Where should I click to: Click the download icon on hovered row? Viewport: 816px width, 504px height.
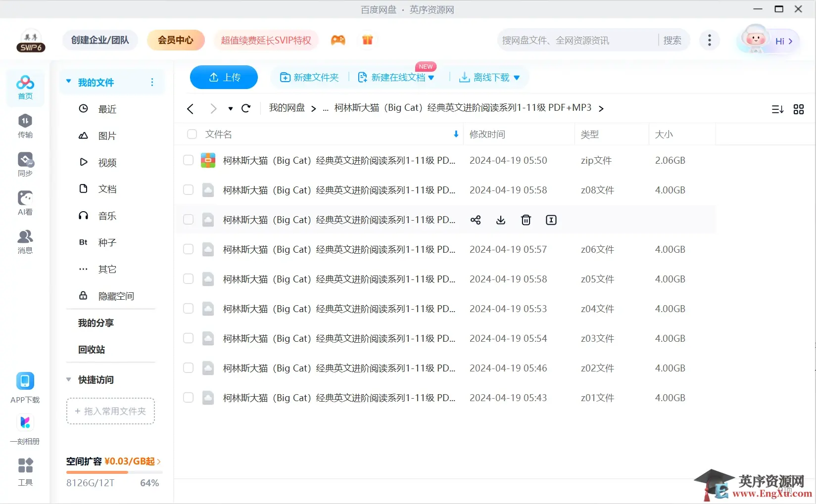(501, 220)
